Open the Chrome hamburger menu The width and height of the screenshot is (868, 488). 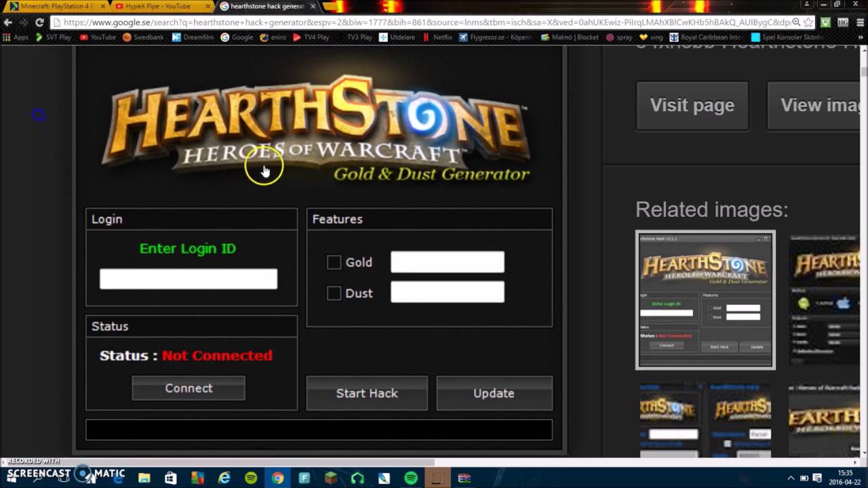click(x=859, y=22)
